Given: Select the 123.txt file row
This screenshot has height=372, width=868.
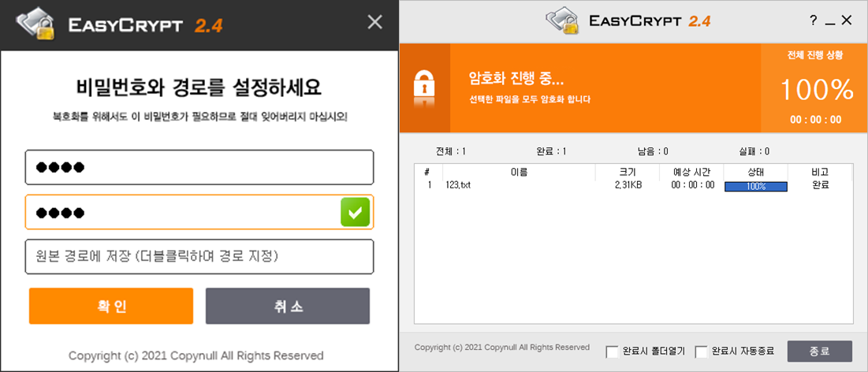Looking at the screenshot, I should (634, 185).
